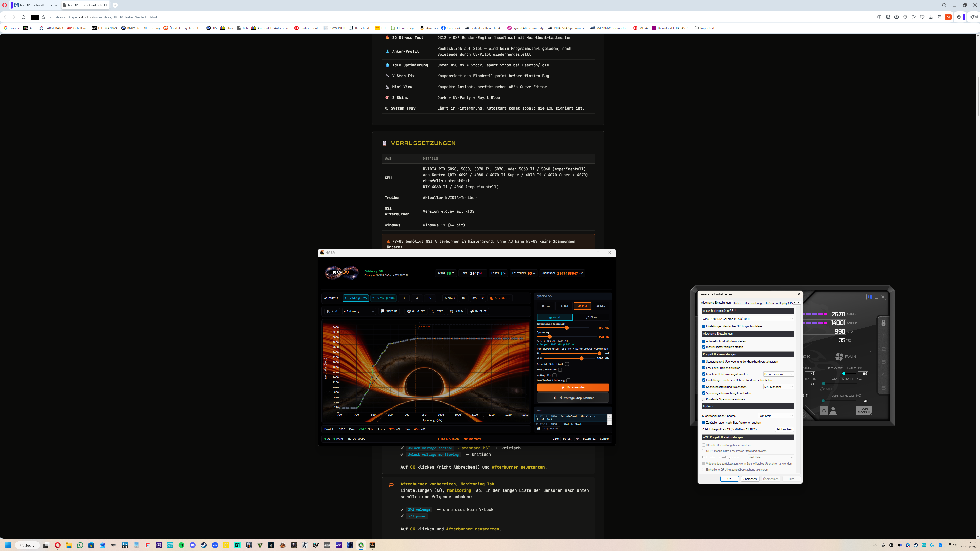Open Steam from the taskbar
This screenshot has height=551, width=980.
point(204,545)
